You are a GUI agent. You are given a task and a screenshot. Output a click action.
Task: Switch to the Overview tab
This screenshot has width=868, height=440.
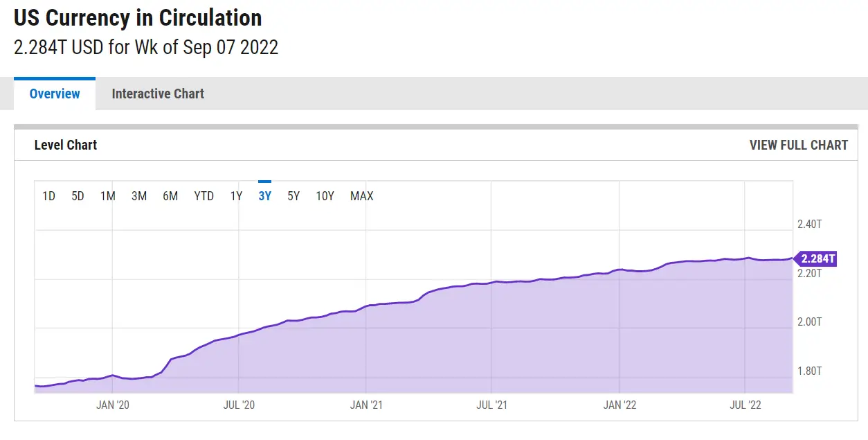click(55, 94)
